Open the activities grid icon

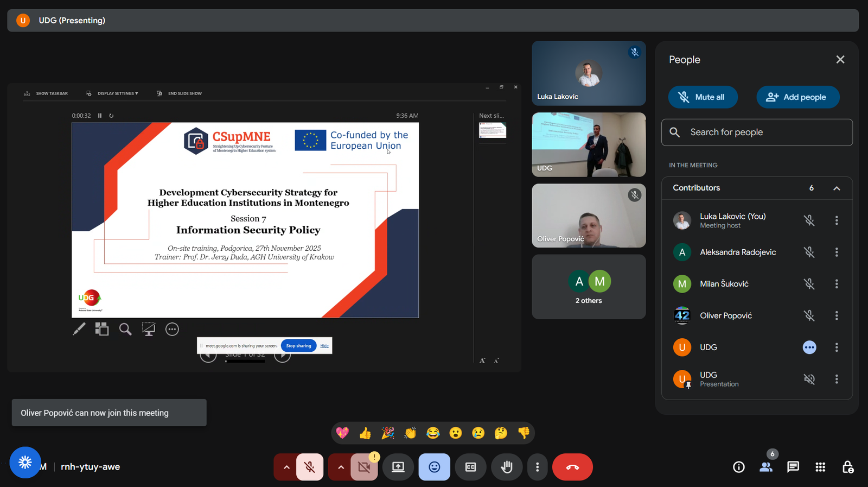click(820, 467)
